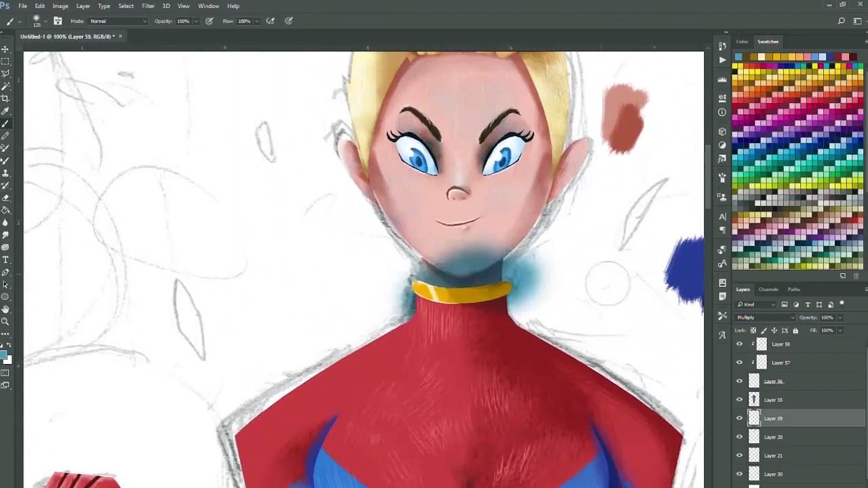Lock transparent pixels of layer
The width and height of the screenshot is (868, 488).
coord(753,331)
